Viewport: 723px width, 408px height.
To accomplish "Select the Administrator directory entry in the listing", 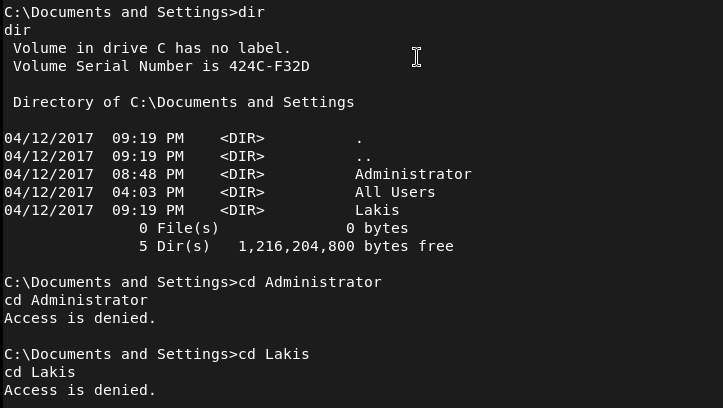I will [413, 174].
